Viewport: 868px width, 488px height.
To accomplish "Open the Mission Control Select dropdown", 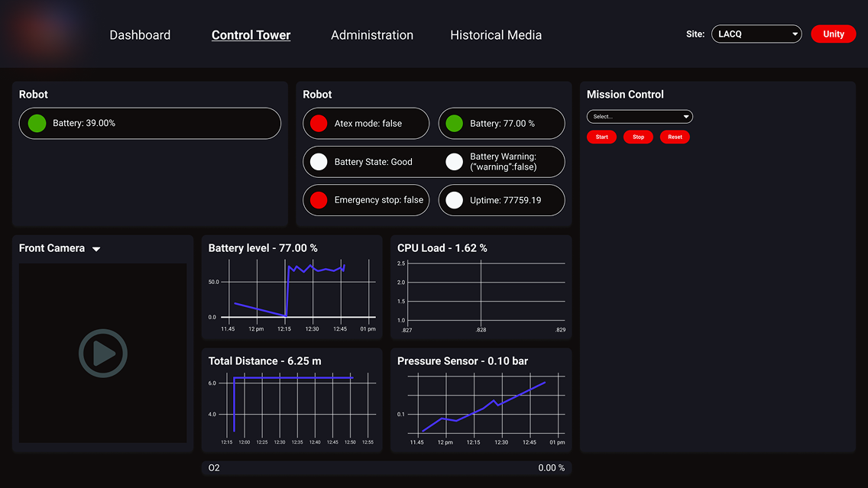I will tap(640, 116).
